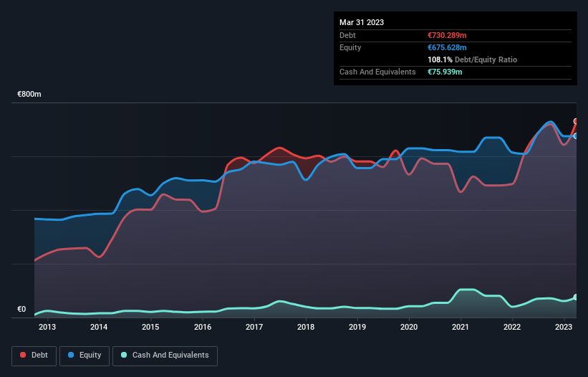588x377 pixels.
Task: Click the 2023 x-axis label
Action: (563, 327)
